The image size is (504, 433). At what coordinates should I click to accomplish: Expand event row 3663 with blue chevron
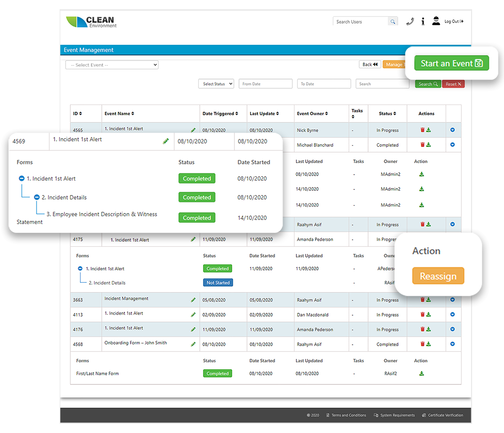(453, 299)
